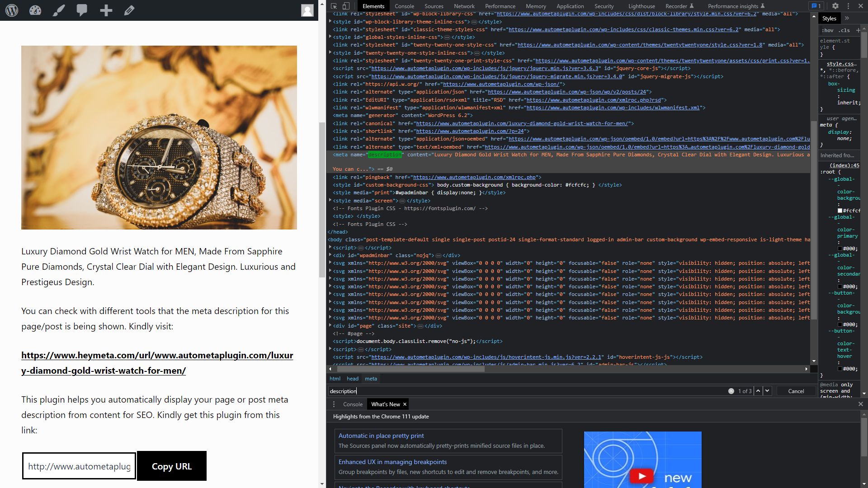Toggle :hov element state panel
This screenshot has width=868, height=488.
coord(827,30)
